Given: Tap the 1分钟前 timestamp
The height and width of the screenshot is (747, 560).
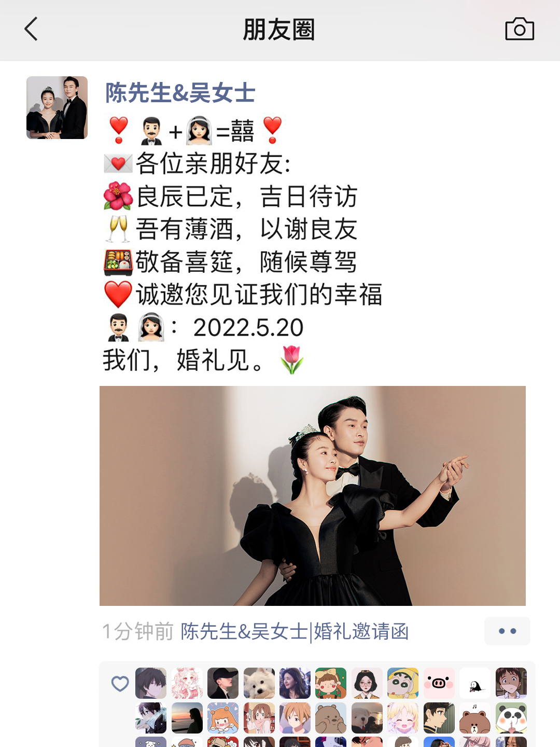Looking at the screenshot, I should pyautogui.click(x=137, y=631).
